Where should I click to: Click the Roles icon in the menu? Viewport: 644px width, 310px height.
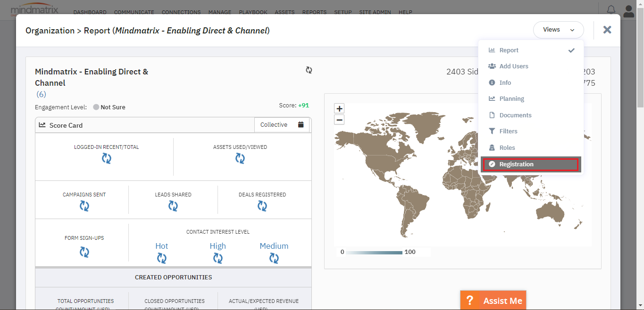[492, 147]
